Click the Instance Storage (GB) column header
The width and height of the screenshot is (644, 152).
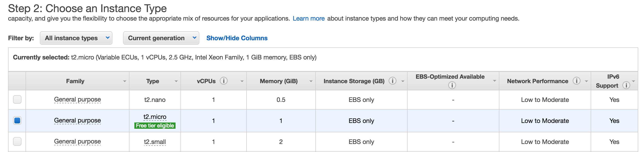(x=354, y=81)
